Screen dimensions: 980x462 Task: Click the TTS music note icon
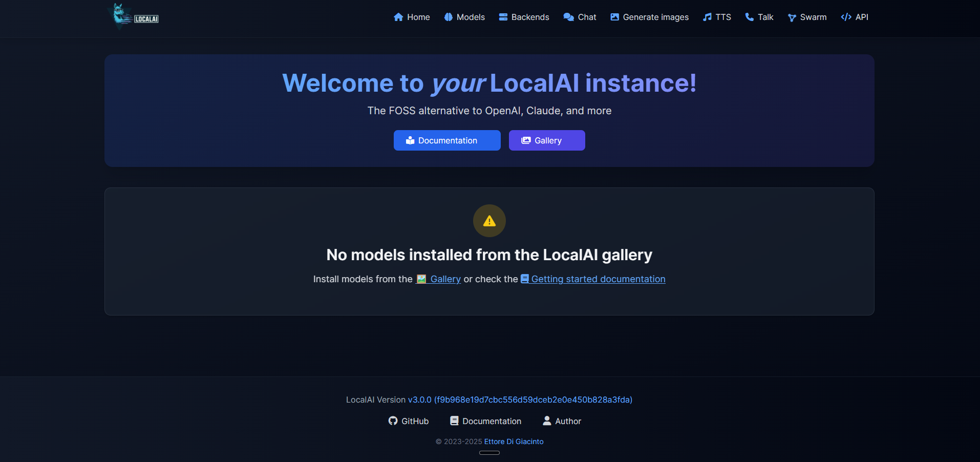[x=708, y=17]
